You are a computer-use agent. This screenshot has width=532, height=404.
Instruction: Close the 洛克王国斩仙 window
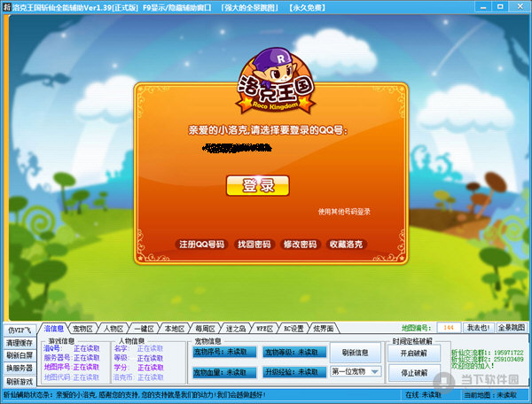point(520,6)
